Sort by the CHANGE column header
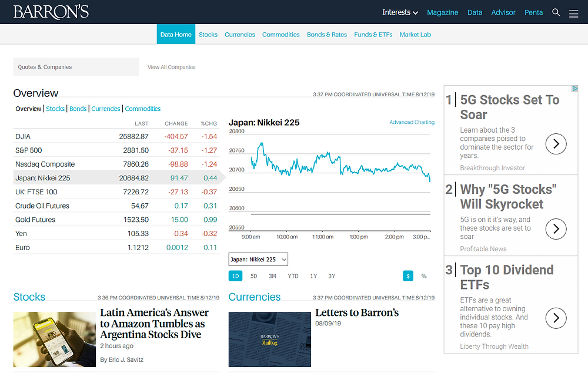This screenshot has height=377, width=588. pos(176,123)
